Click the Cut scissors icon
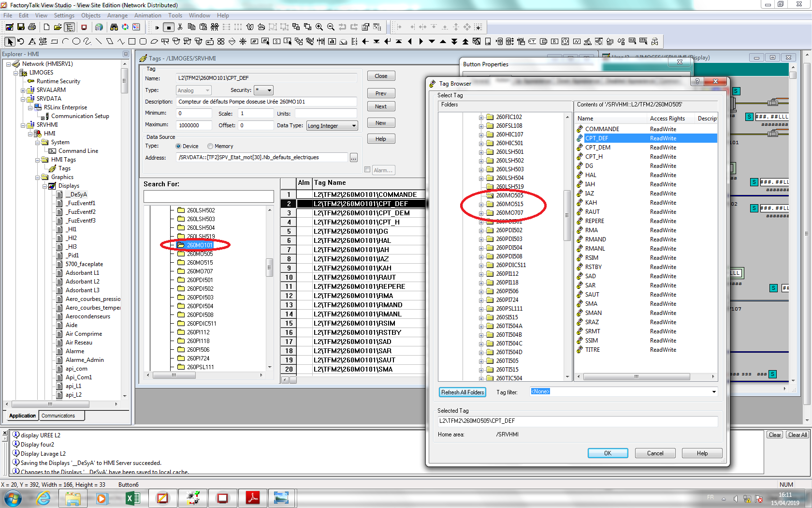The image size is (812, 508). [180, 27]
